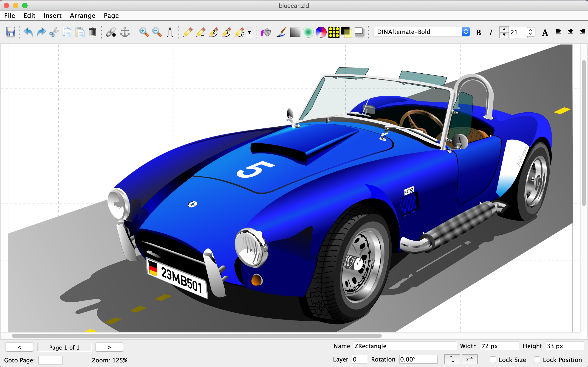Select the paint bucket fill tool

[x=266, y=32]
